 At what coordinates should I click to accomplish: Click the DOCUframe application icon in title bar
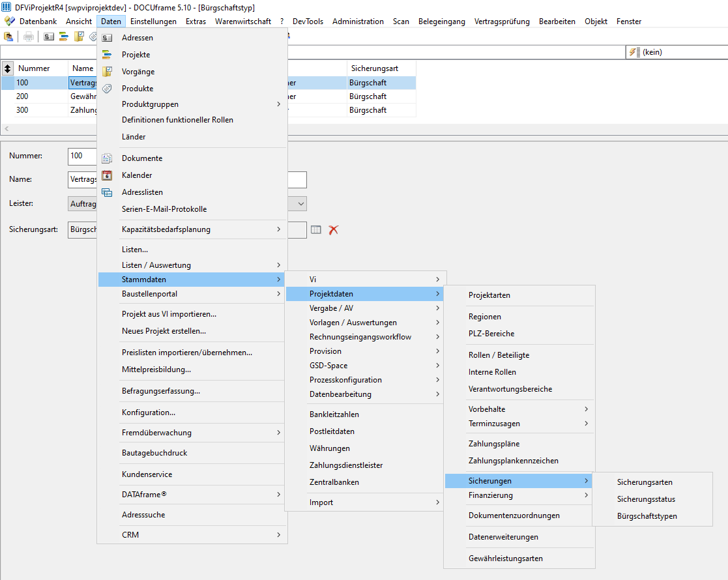(x=6, y=7)
